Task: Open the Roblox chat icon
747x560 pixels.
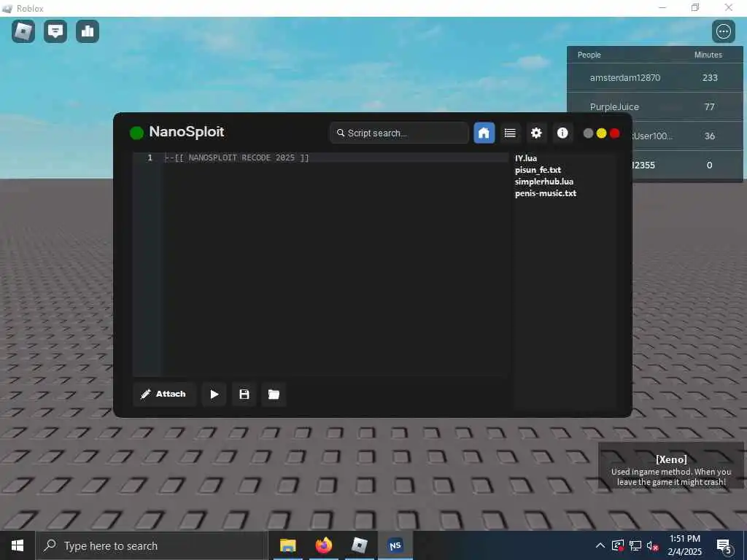Action: click(x=55, y=31)
